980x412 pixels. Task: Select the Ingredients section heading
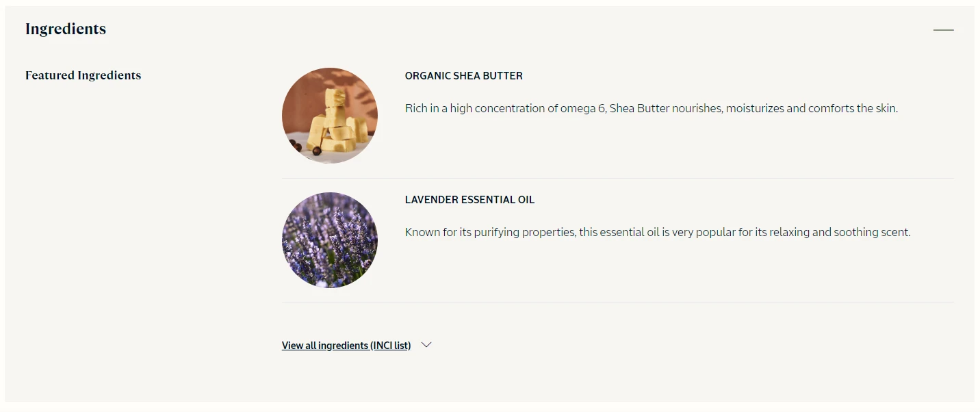pos(66,29)
